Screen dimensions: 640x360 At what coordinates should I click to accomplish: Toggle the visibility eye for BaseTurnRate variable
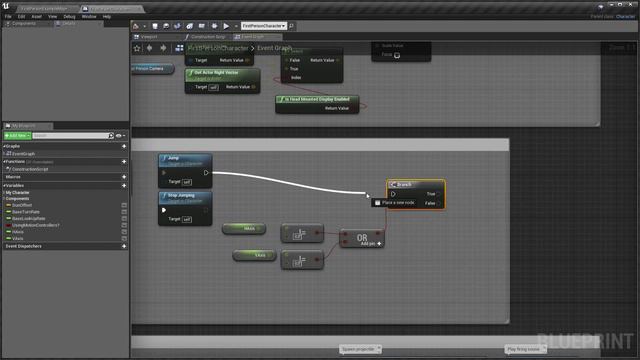point(124,212)
